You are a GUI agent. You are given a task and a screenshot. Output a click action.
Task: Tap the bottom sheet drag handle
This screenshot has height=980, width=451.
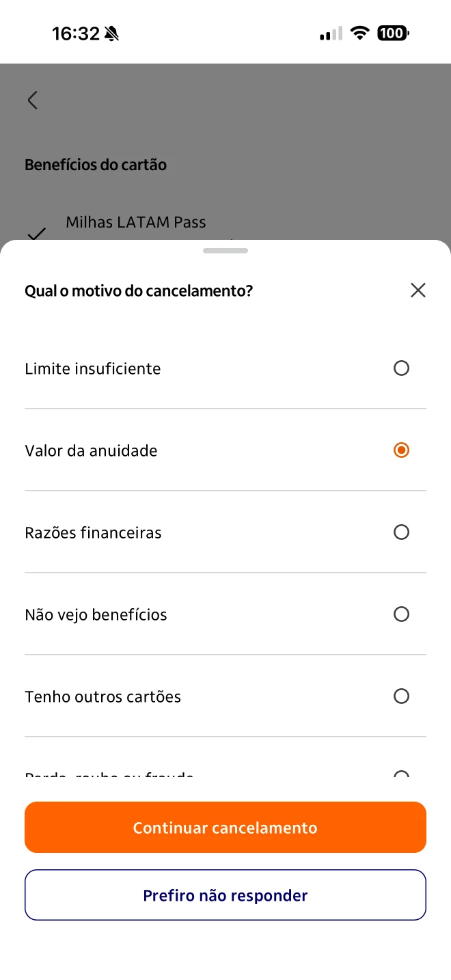(225, 251)
